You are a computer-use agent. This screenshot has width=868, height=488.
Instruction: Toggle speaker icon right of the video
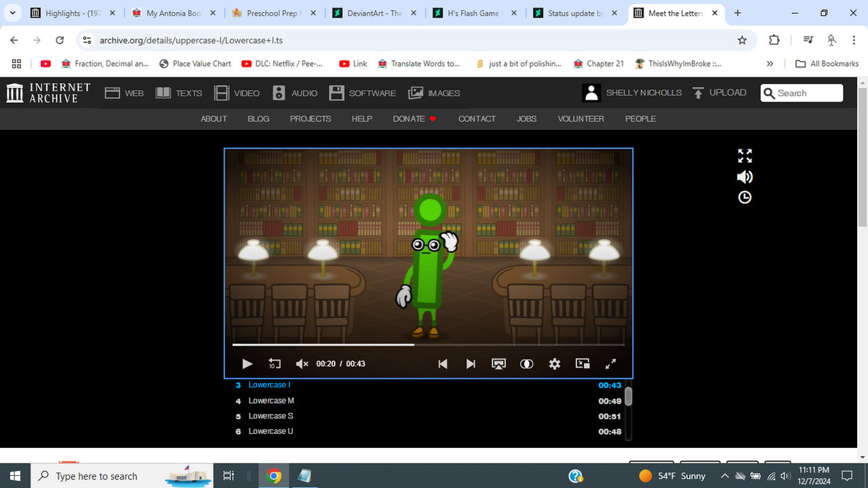(x=745, y=177)
